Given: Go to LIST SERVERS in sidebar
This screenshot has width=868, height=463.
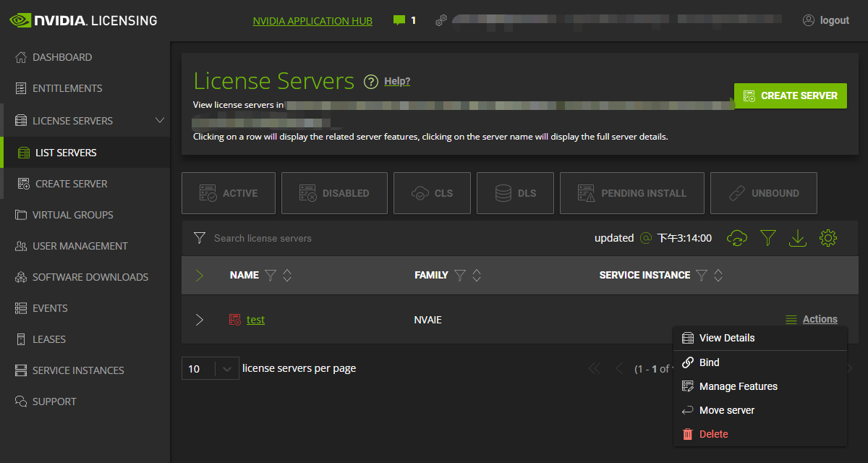Looking at the screenshot, I should (85, 153).
